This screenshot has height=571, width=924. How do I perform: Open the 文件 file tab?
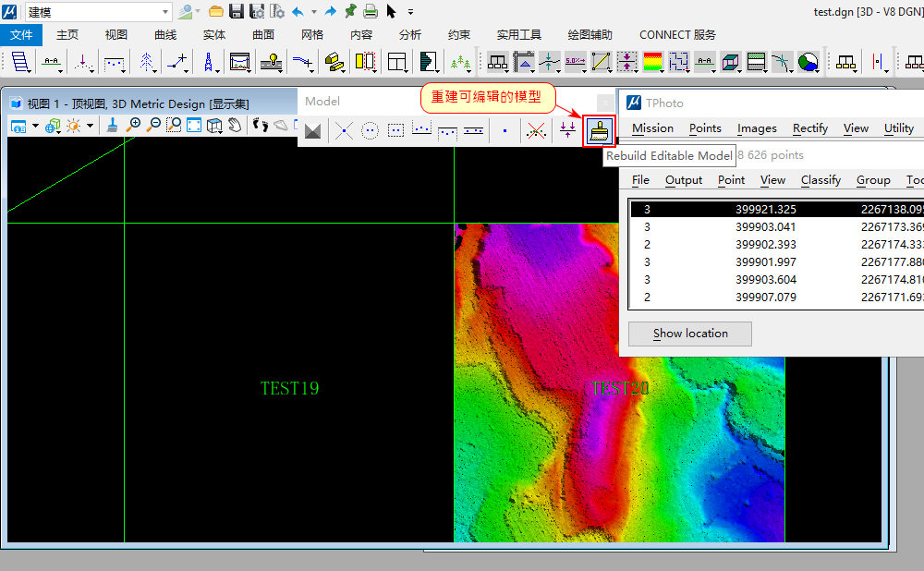(x=21, y=35)
